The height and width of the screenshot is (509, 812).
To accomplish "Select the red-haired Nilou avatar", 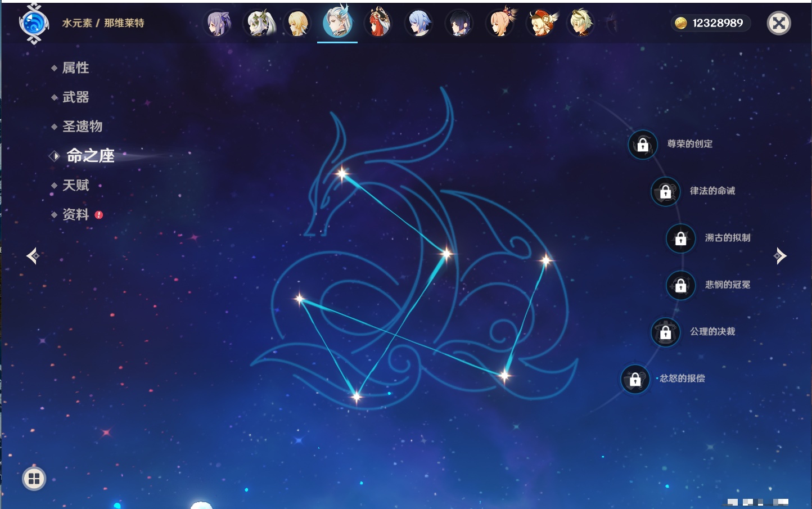I will click(x=378, y=24).
